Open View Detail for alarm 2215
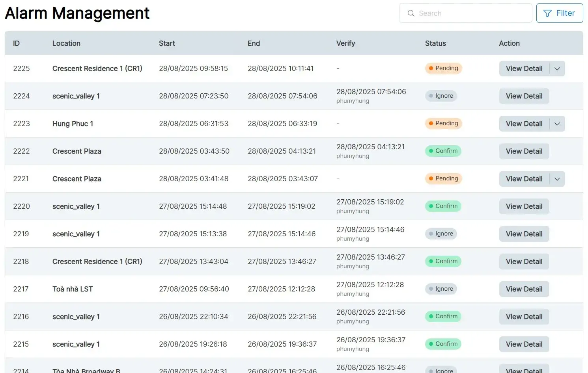Screen dimensions: 588x373 [x=524, y=344]
